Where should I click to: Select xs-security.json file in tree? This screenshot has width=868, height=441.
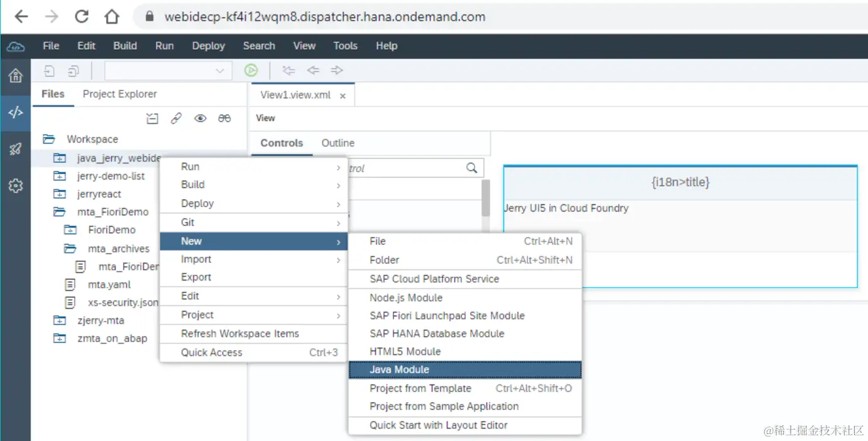(123, 303)
